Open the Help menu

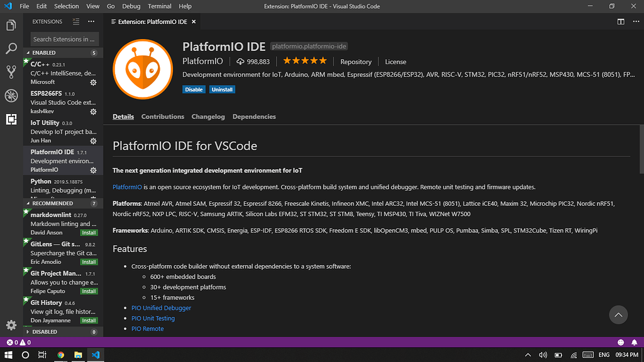coord(186,6)
